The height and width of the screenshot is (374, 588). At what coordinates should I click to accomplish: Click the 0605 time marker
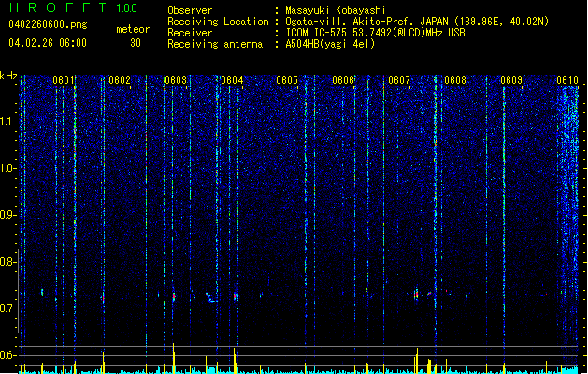(287, 80)
